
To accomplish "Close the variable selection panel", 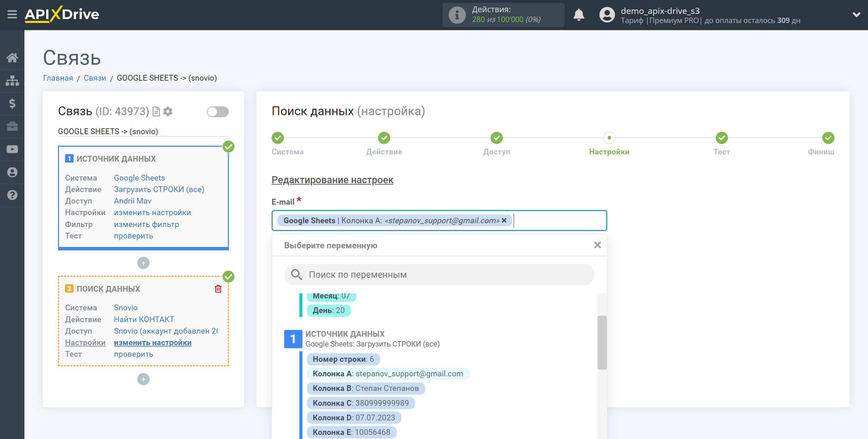I will pyautogui.click(x=597, y=245).
